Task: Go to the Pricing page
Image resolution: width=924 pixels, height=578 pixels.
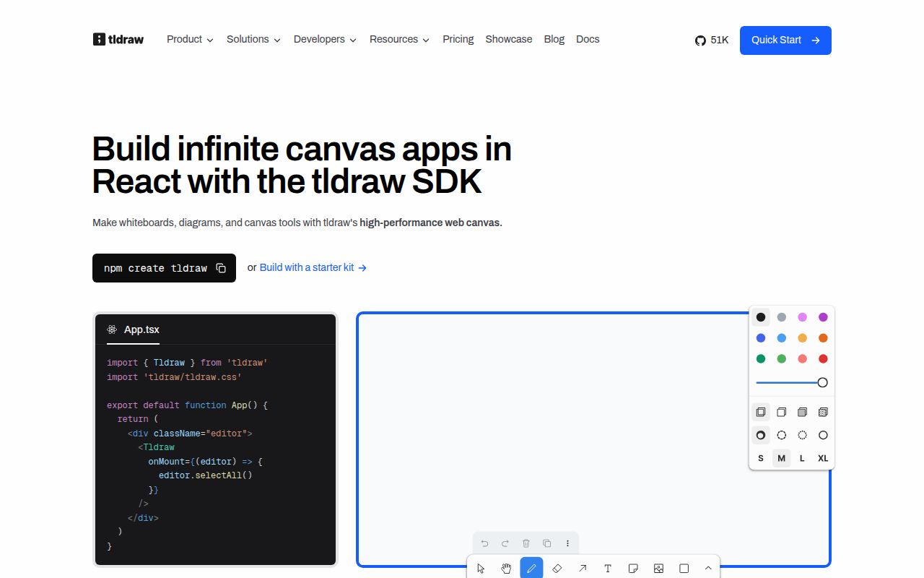Action: pyautogui.click(x=458, y=39)
